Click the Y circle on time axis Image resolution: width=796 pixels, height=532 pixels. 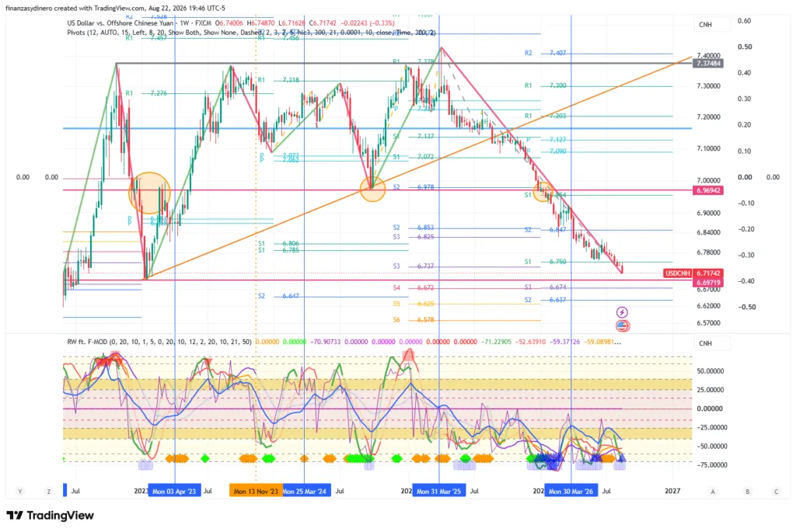click(x=20, y=492)
